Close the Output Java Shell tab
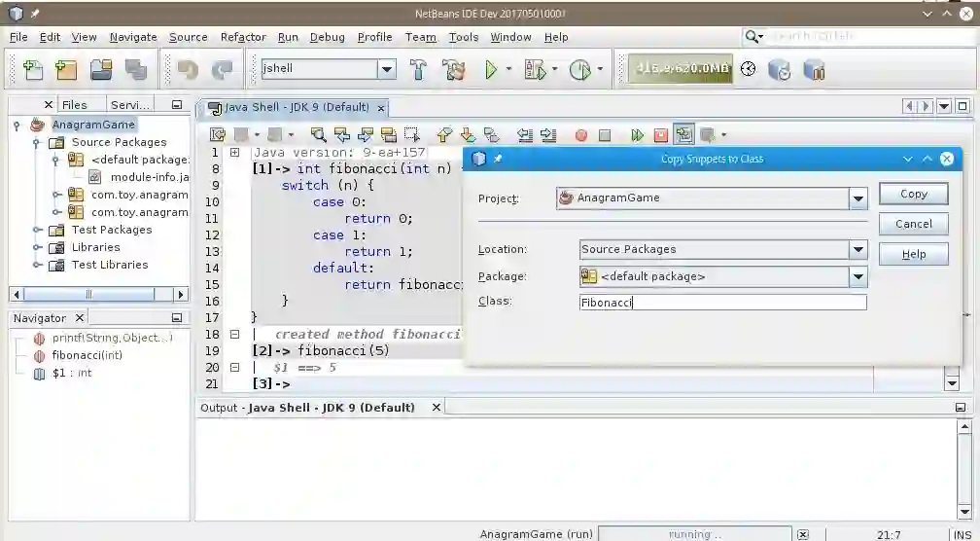The image size is (980, 541). point(437,407)
